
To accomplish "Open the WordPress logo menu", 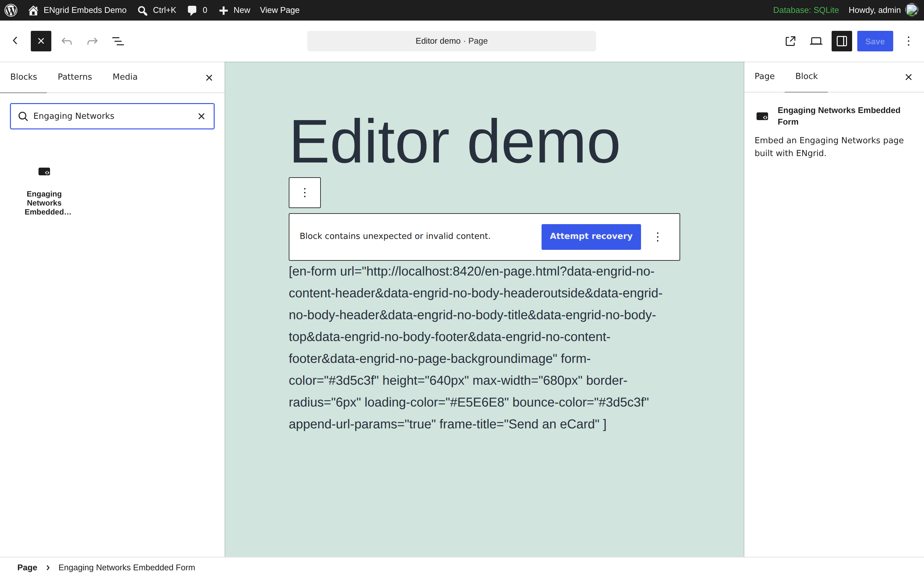I will click(11, 10).
